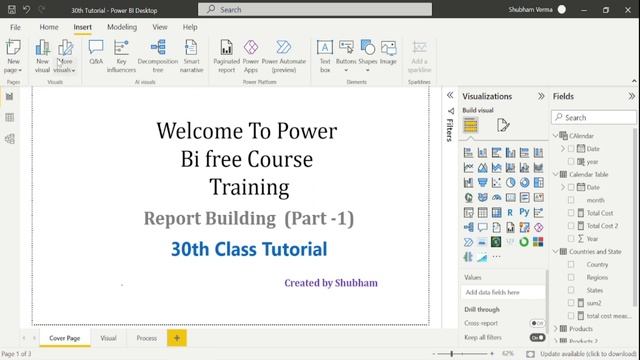Select the Scatter chart visual

click(x=496, y=182)
